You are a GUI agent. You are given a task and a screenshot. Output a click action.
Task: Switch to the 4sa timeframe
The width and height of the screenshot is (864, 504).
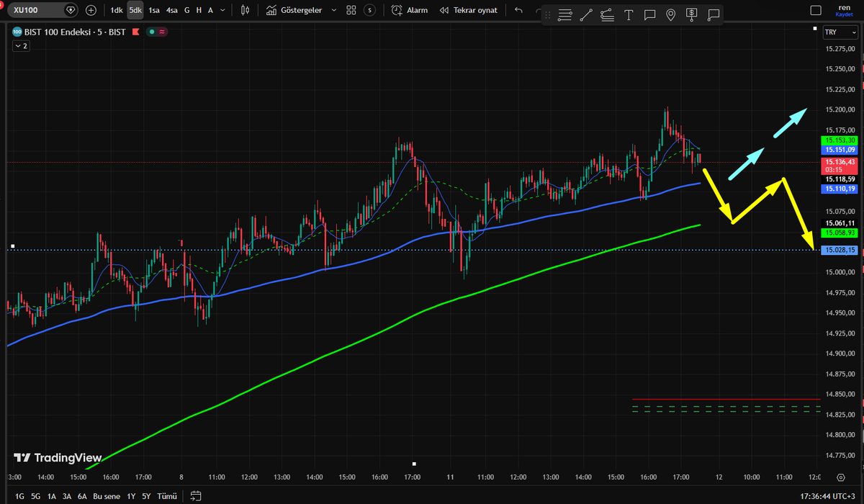(172, 10)
